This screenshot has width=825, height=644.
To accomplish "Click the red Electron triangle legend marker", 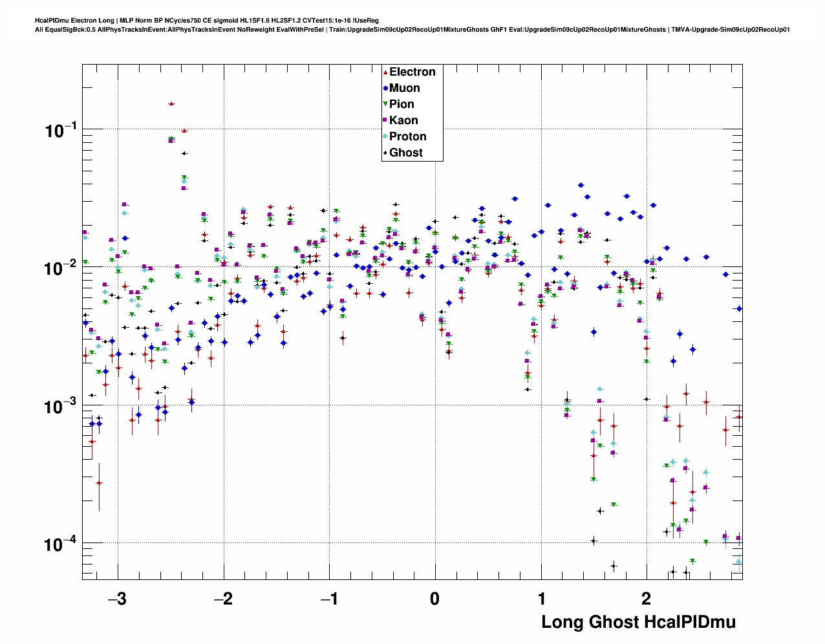I will tap(385, 72).
